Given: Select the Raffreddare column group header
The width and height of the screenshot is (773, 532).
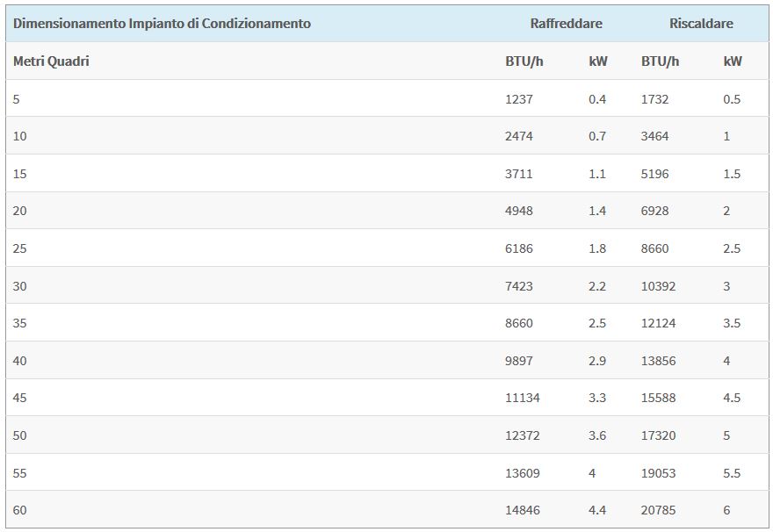Looking at the screenshot, I should pos(566,24).
